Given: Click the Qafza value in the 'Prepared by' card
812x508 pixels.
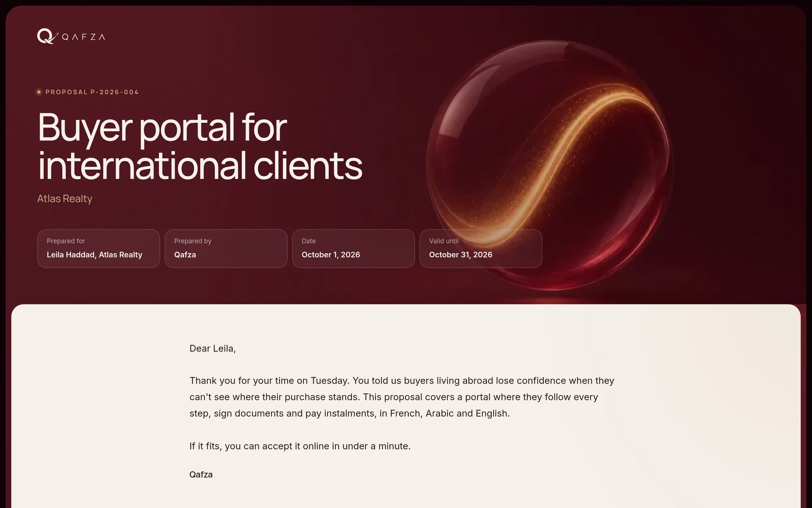Looking at the screenshot, I should coord(185,254).
